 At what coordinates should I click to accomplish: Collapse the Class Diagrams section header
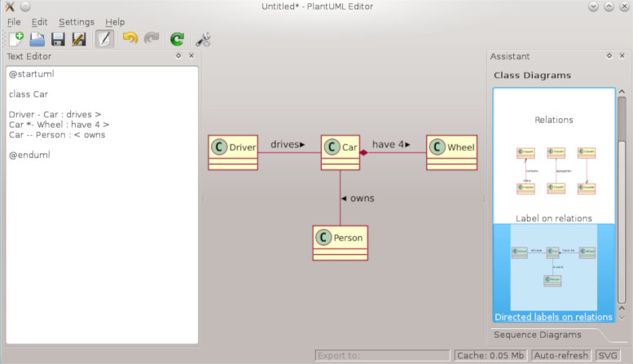(532, 76)
